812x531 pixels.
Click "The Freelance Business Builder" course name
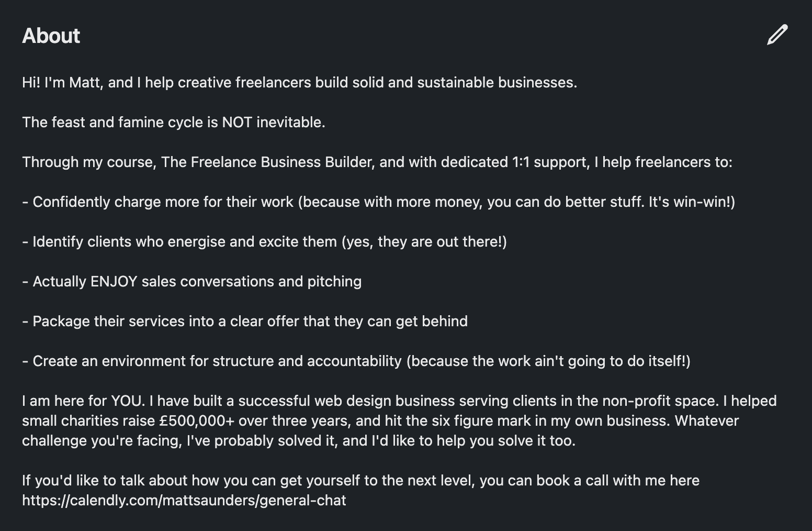(268, 162)
